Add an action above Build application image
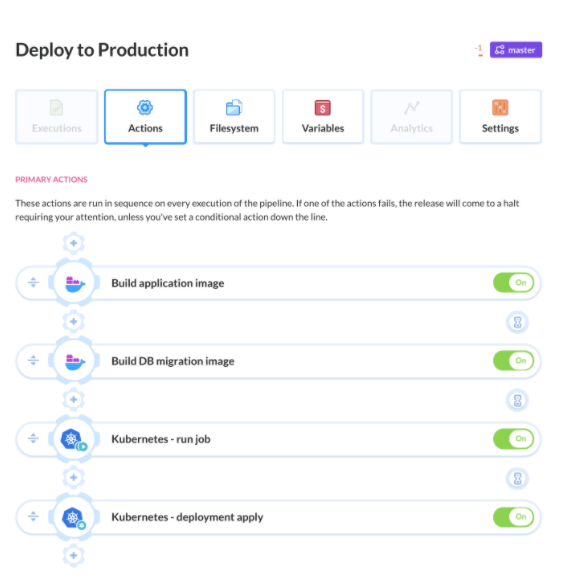587x582 pixels. pyautogui.click(x=73, y=243)
